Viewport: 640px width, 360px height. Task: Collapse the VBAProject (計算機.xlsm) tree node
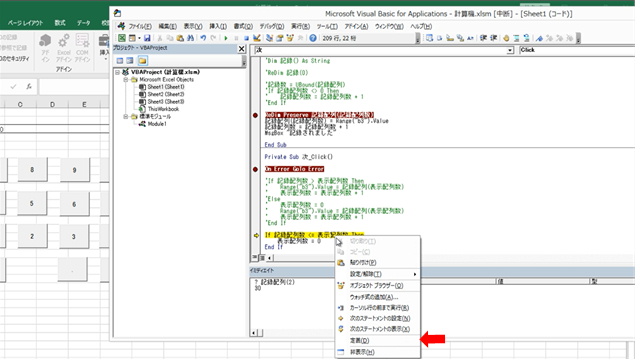(x=118, y=72)
